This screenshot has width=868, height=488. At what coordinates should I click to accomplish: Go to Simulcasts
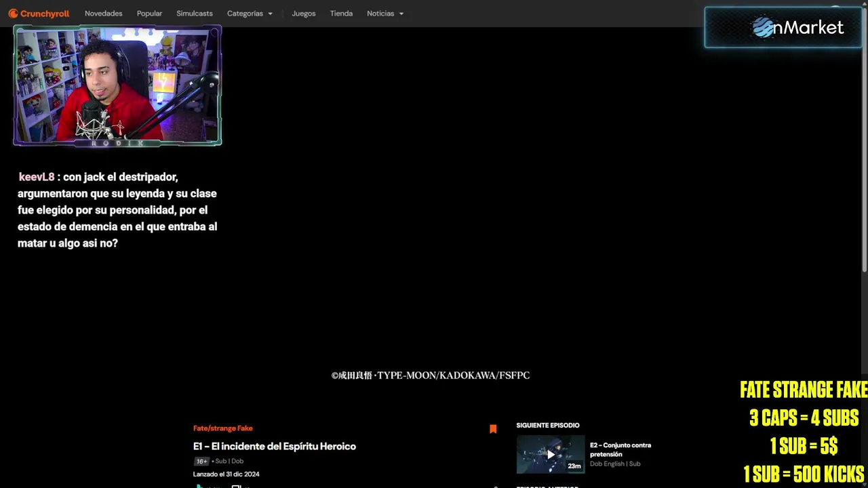195,14
